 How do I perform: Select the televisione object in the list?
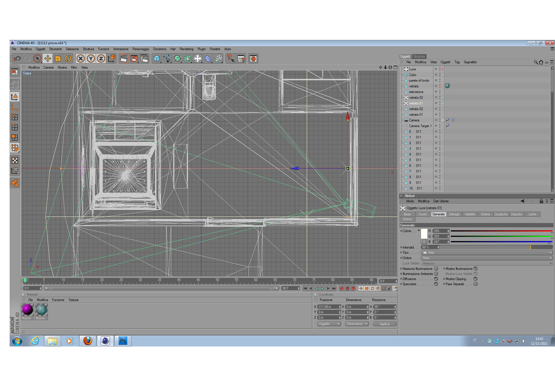[x=416, y=92]
